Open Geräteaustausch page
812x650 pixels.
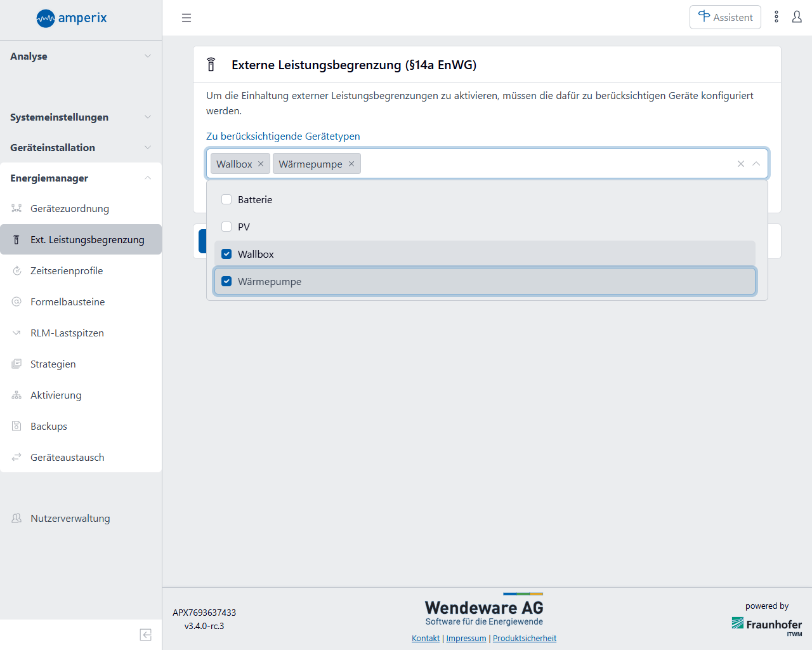pos(81,457)
